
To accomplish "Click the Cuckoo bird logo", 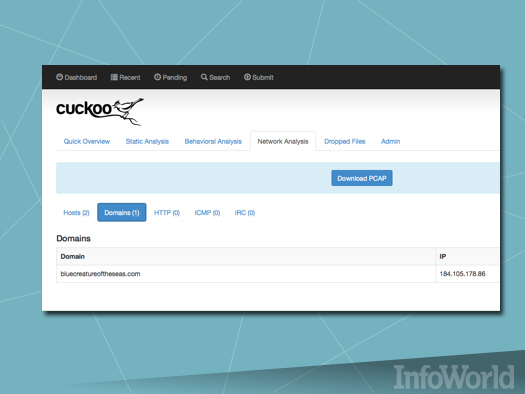I will click(x=100, y=111).
